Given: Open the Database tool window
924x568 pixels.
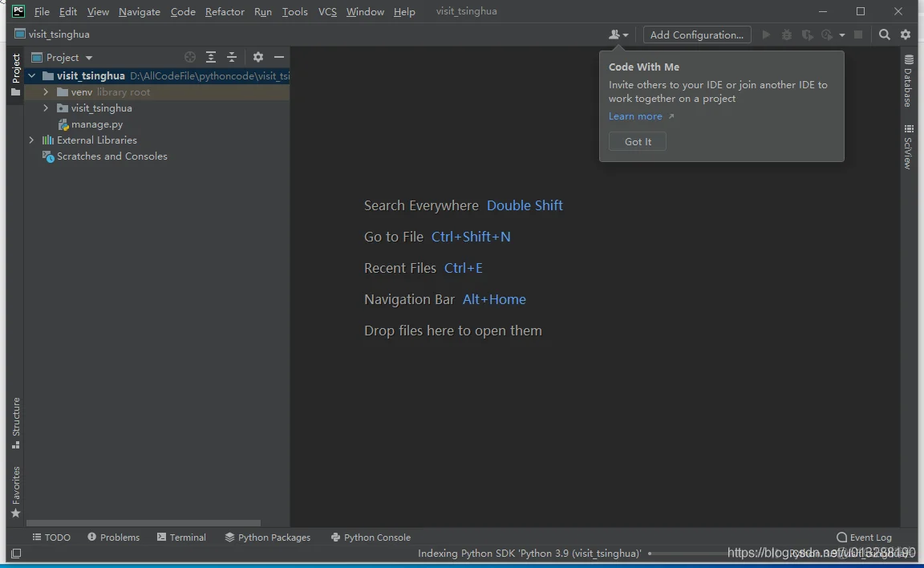Looking at the screenshot, I should tap(909, 81).
